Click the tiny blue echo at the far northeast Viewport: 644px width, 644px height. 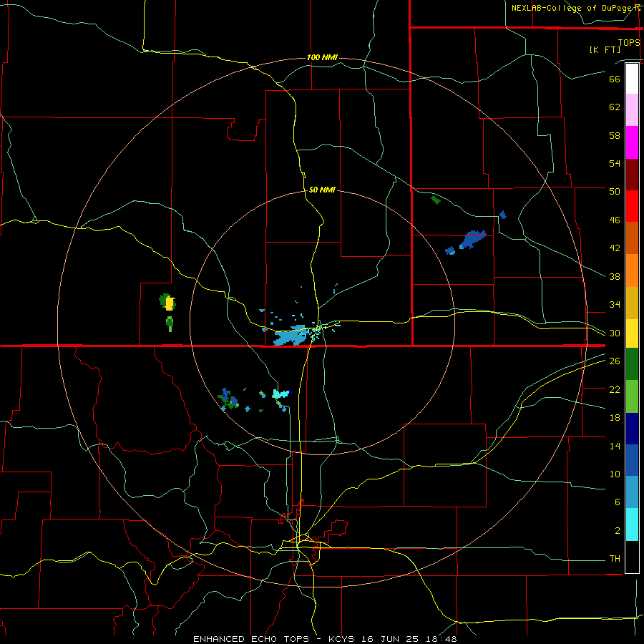pyautogui.click(x=503, y=215)
